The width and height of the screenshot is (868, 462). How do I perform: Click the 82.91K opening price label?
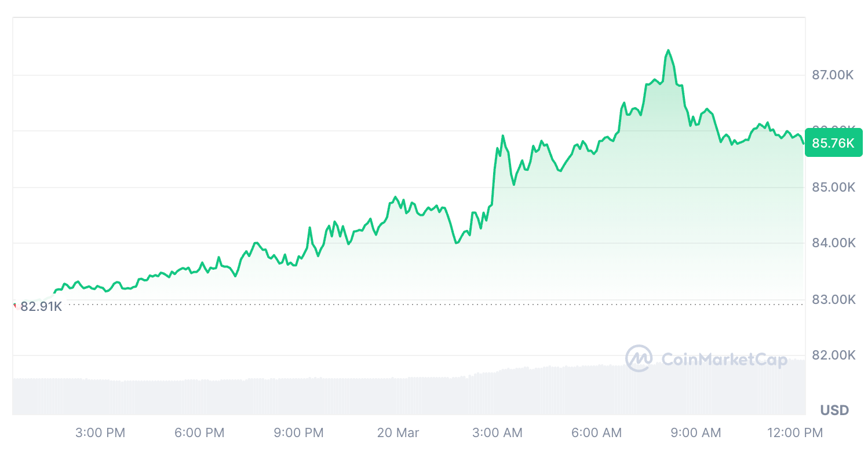pos(41,306)
